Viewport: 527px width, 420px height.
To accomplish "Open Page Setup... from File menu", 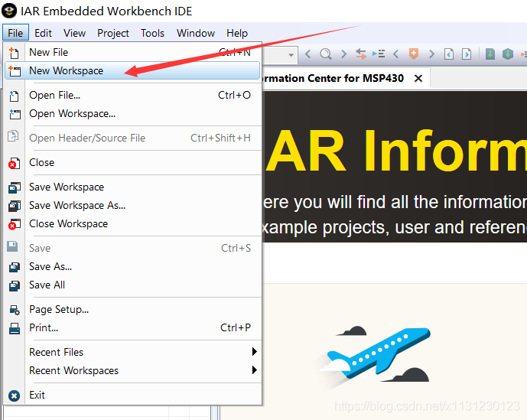I will (132, 309).
